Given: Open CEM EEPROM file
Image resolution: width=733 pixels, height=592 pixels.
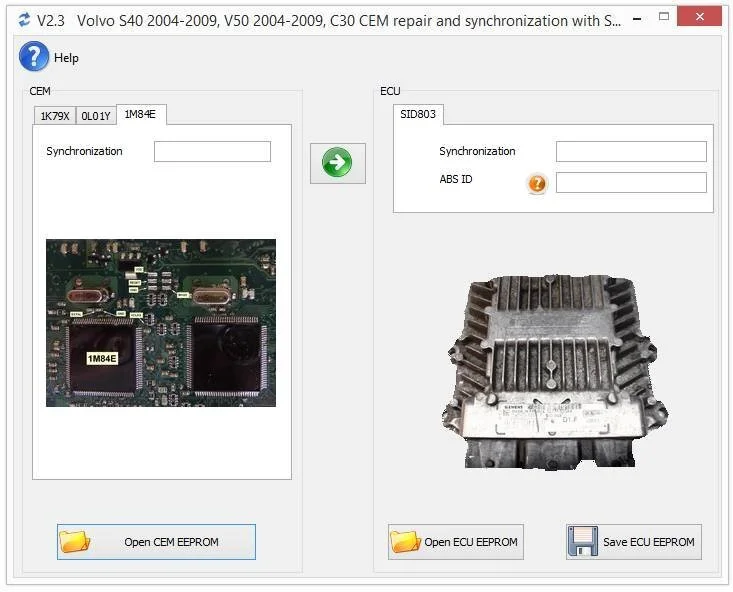Looking at the screenshot, I should (156, 542).
